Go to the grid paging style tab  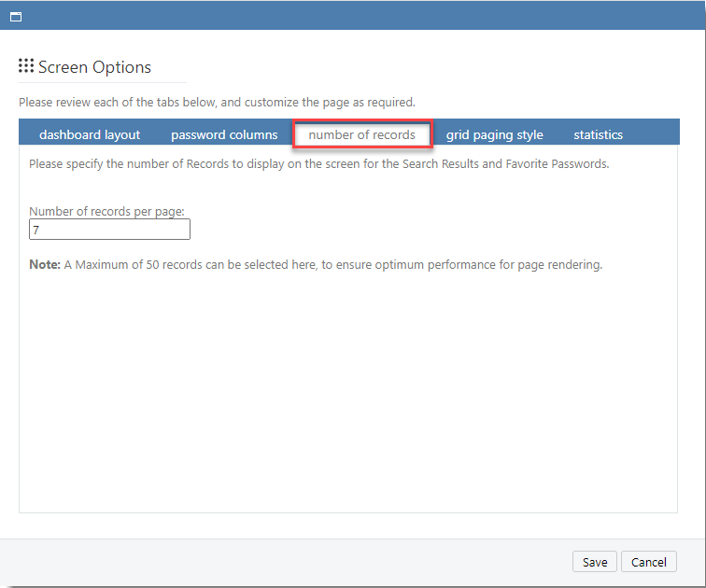(x=494, y=134)
